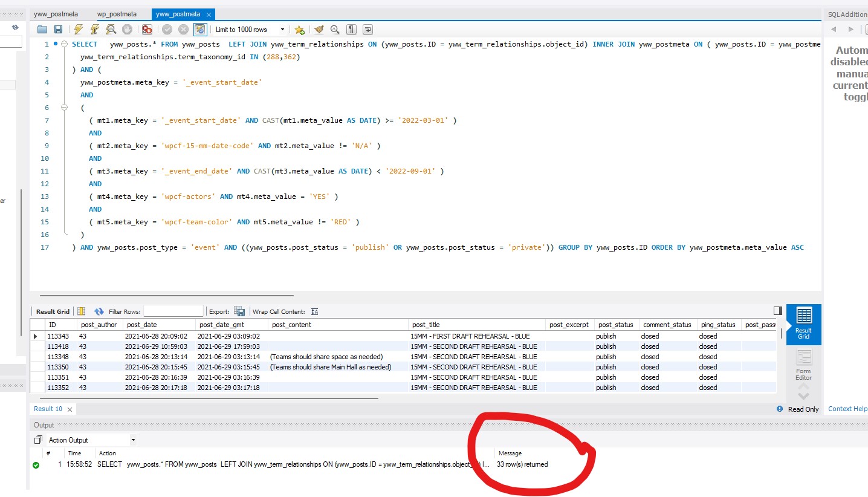Image resolution: width=868 pixels, height=497 pixels.
Task: Open Find panel with magnifier icon
Action: 335,30
